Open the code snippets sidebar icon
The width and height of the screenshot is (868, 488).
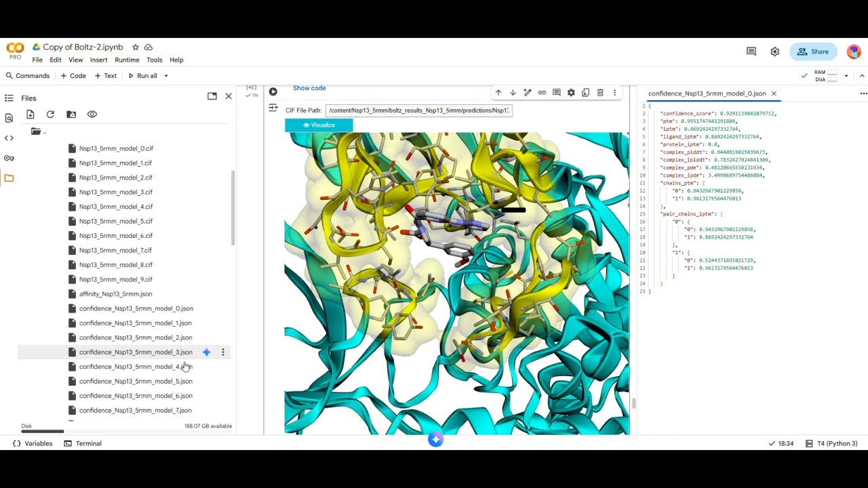(x=9, y=138)
